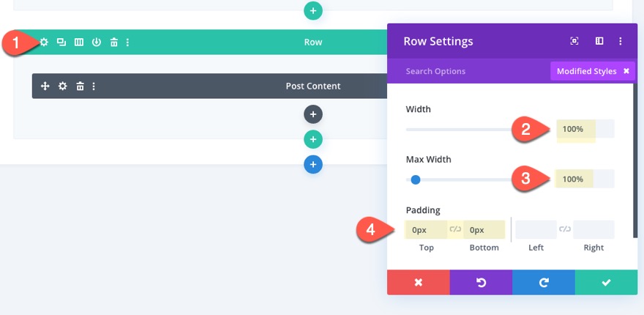
Task: Toggle left-right padding link icon
Action: click(x=565, y=229)
